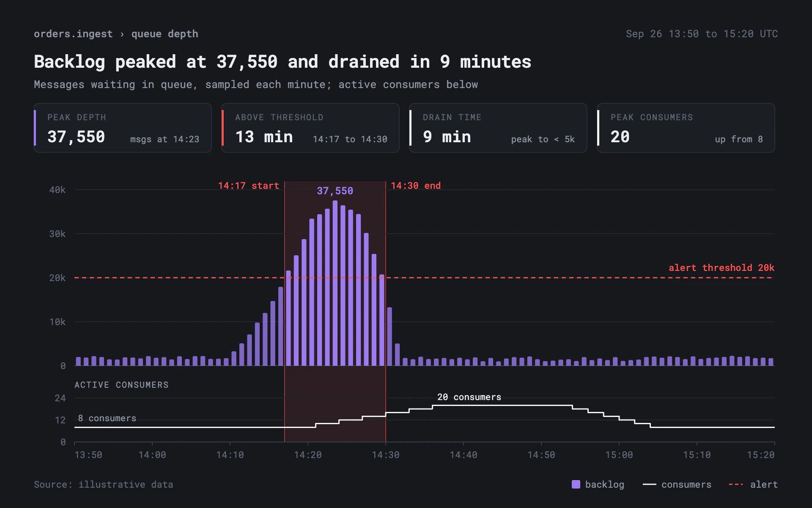Click the 14:40 x-axis tick label
This screenshot has height=508, width=812.
[464, 455]
